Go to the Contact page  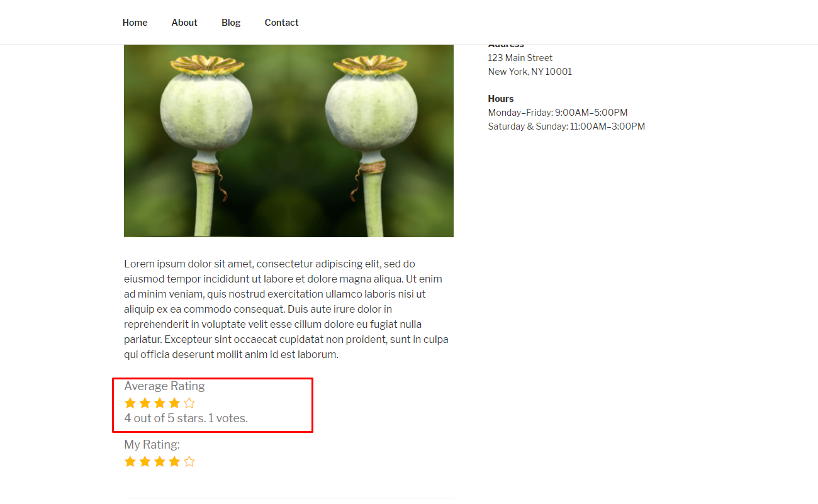coord(281,23)
